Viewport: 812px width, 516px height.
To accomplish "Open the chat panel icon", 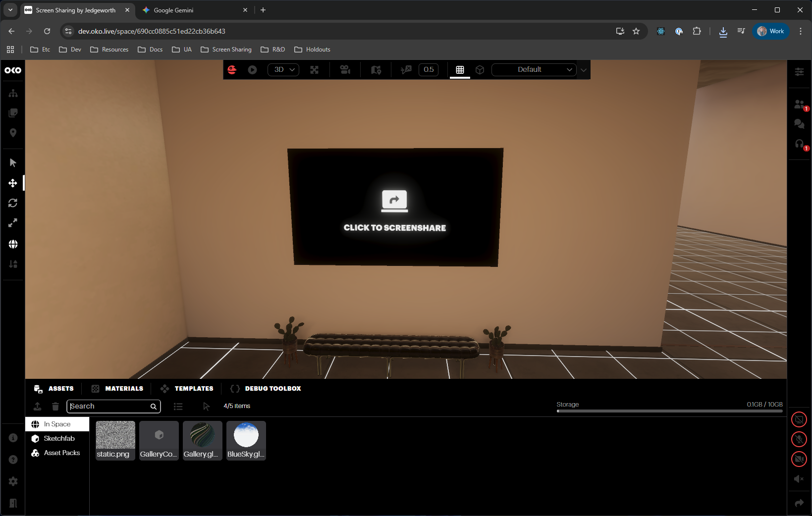I will click(x=799, y=124).
